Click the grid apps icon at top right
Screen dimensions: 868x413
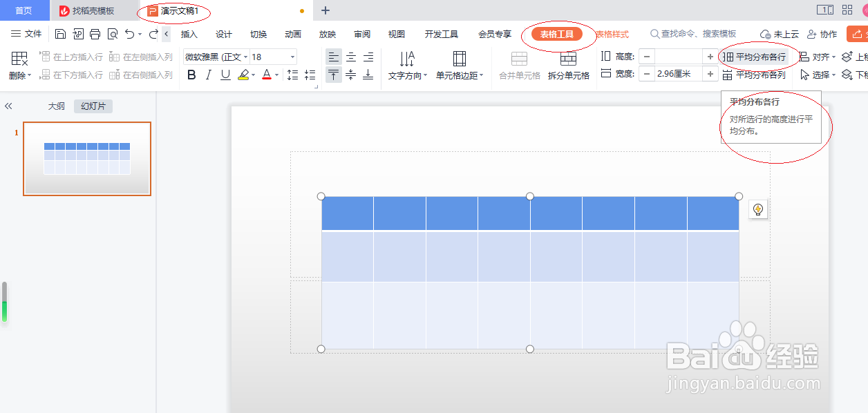click(x=847, y=10)
